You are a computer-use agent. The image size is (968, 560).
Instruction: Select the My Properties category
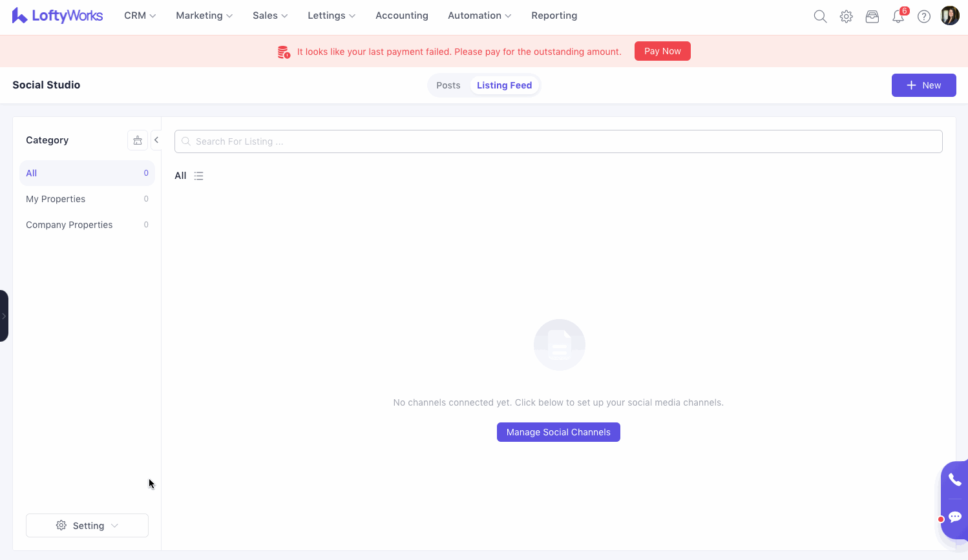click(56, 199)
